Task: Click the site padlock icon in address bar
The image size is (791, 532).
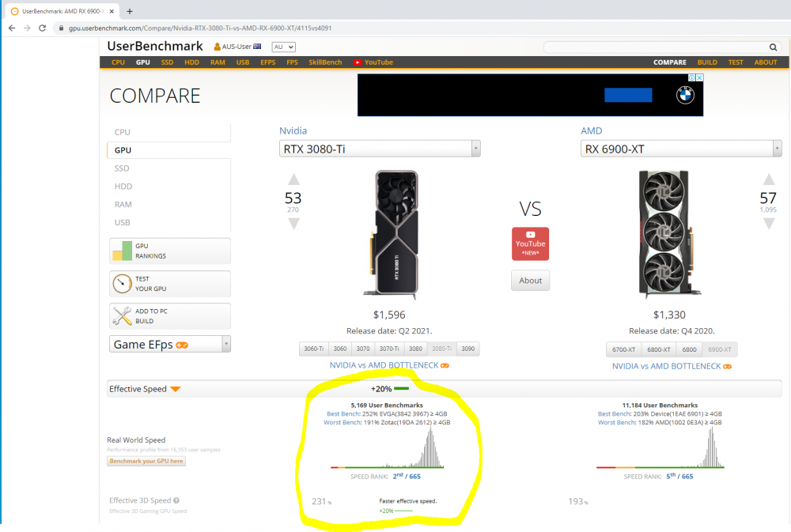Action: 61,28
